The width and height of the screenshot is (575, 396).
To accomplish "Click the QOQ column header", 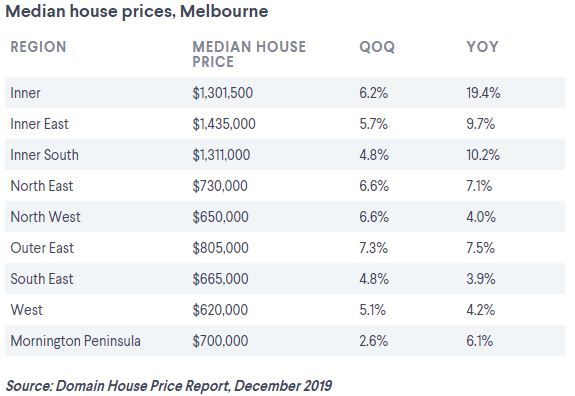I will coord(377,47).
